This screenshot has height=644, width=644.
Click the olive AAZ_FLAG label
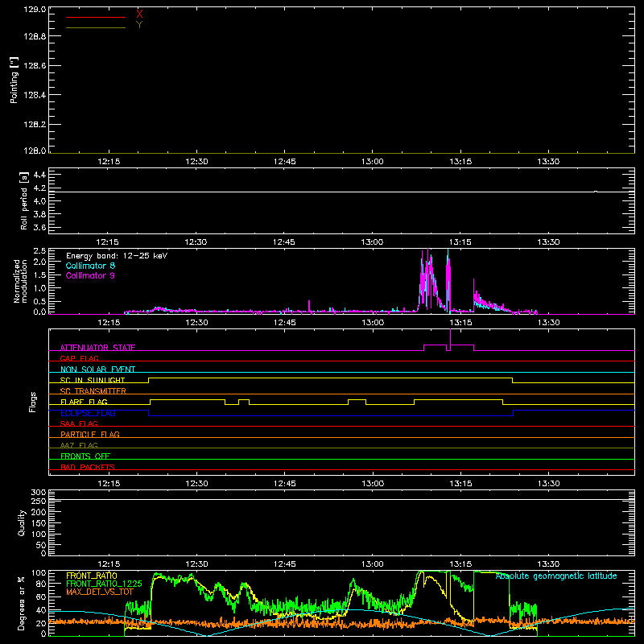point(79,445)
